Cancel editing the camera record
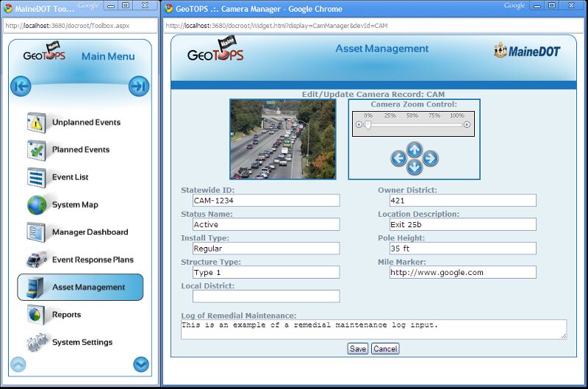Viewport: 588px width, 389px height. pyautogui.click(x=385, y=349)
